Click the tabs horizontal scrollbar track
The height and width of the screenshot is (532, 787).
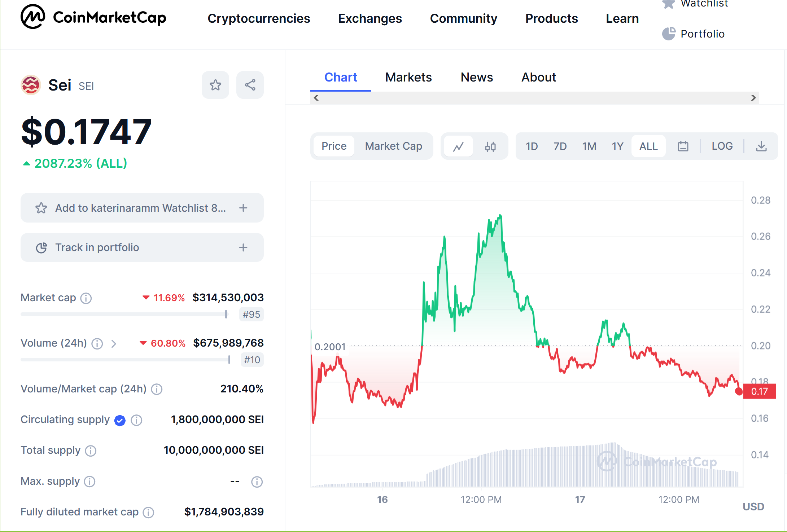click(535, 98)
